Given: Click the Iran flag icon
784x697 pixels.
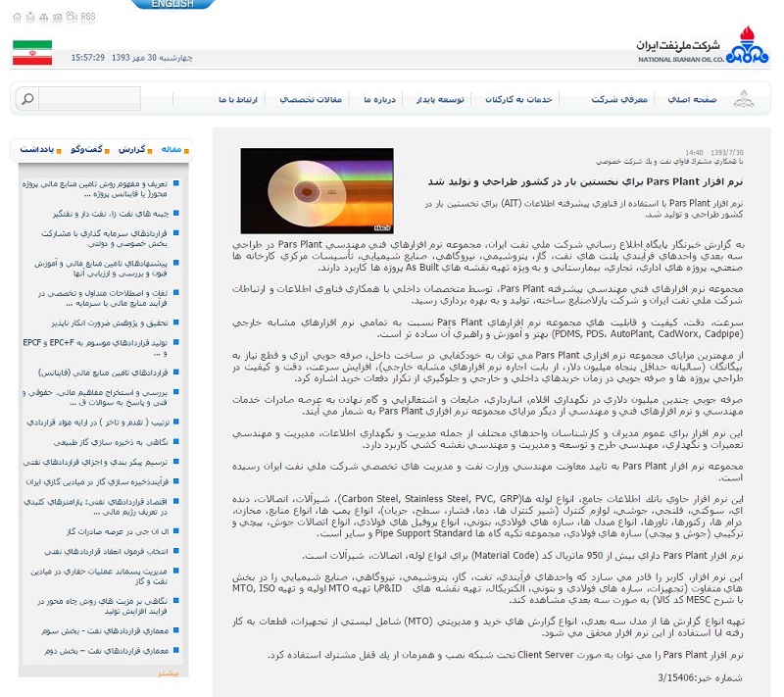Looking at the screenshot, I should [x=32, y=53].
